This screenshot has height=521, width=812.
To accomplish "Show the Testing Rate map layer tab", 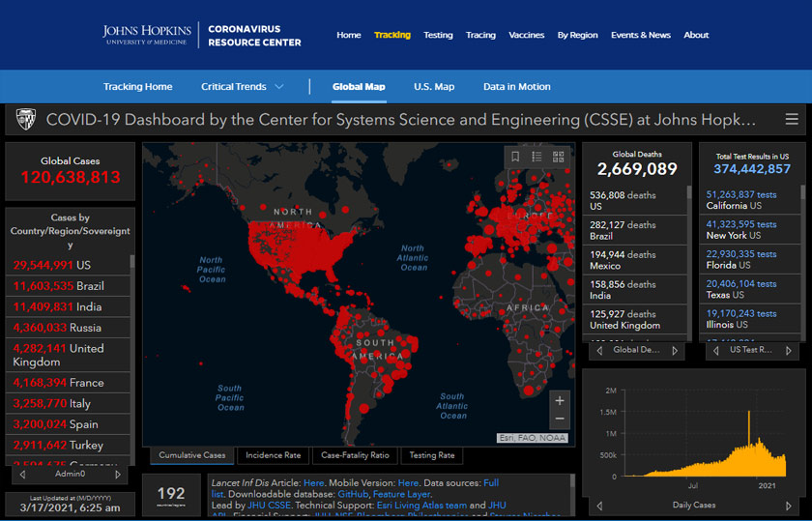I will (431, 455).
